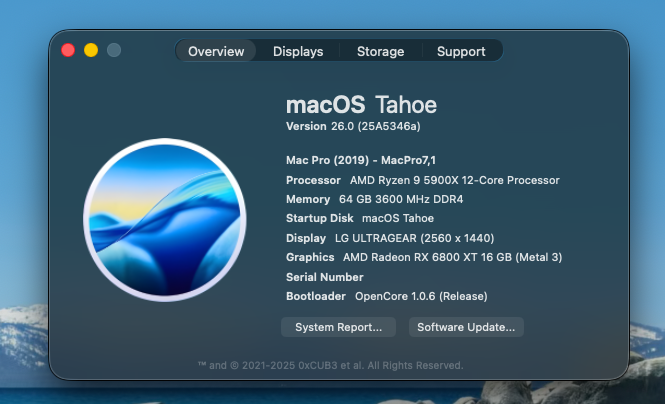Click display value "LG ULTRAGEAR (2560 x 1440)"

pos(414,238)
